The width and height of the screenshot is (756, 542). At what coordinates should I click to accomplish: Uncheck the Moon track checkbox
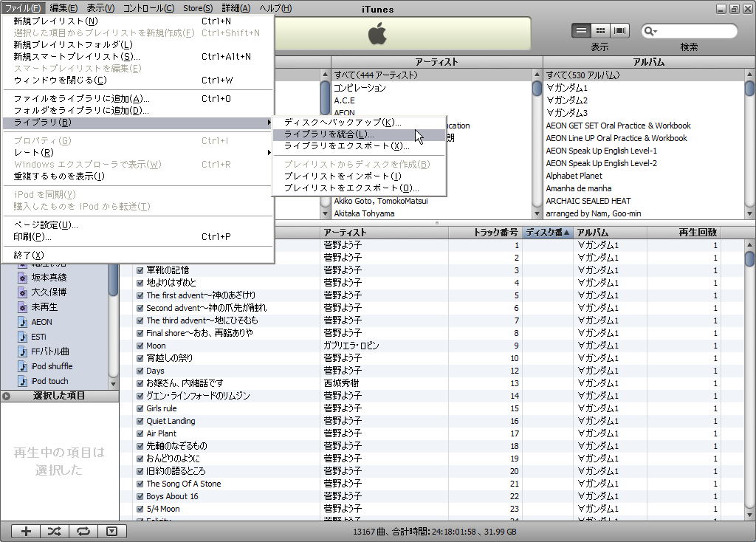(140, 346)
